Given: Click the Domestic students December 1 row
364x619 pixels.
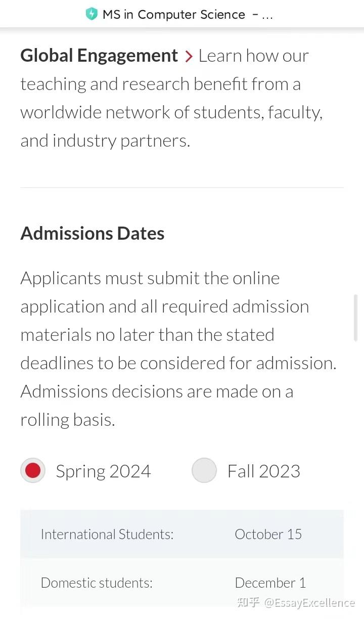Looking at the screenshot, I should (x=182, y=583).
